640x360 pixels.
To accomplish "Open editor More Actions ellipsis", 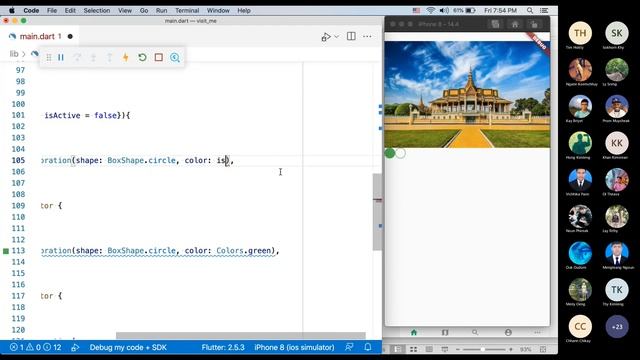I will (367, 36).
